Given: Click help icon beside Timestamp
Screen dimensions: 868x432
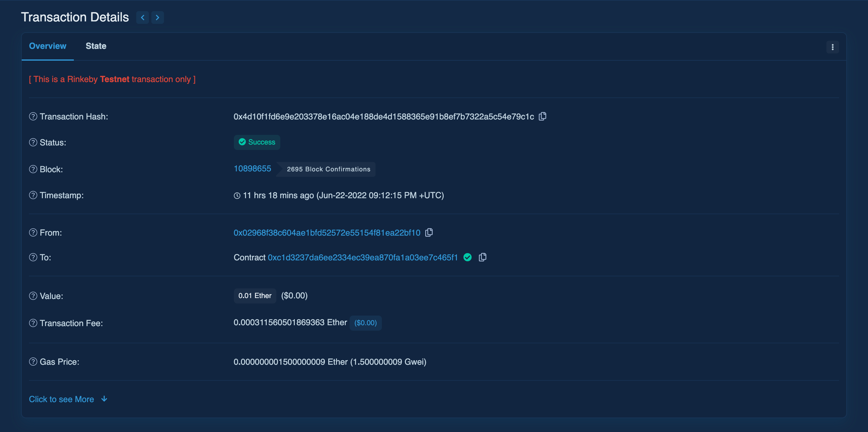Looking at the screenshot, I should coord(33,195).
